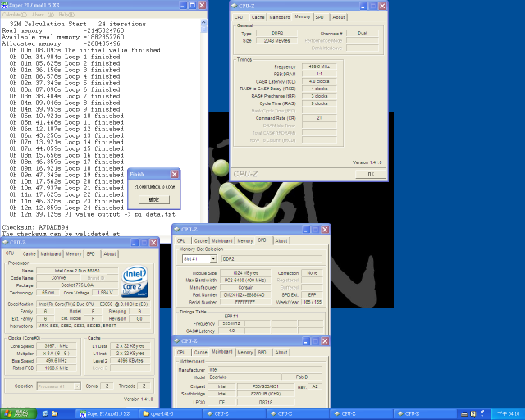Close the CPU-Z window showing memory Timings
The height and width of the screenshot is (420, 525).
point(383,6)
